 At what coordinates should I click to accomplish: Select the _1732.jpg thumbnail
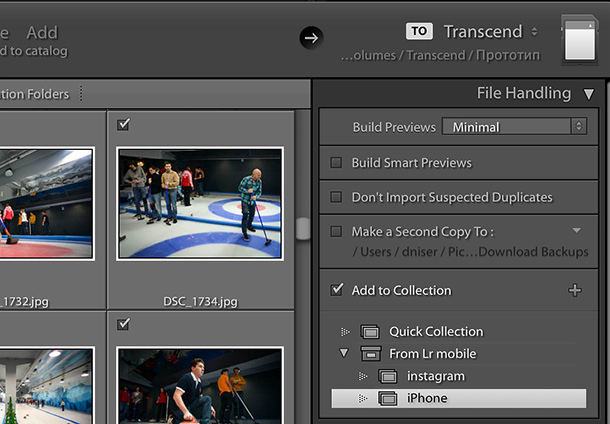[46, 203]
